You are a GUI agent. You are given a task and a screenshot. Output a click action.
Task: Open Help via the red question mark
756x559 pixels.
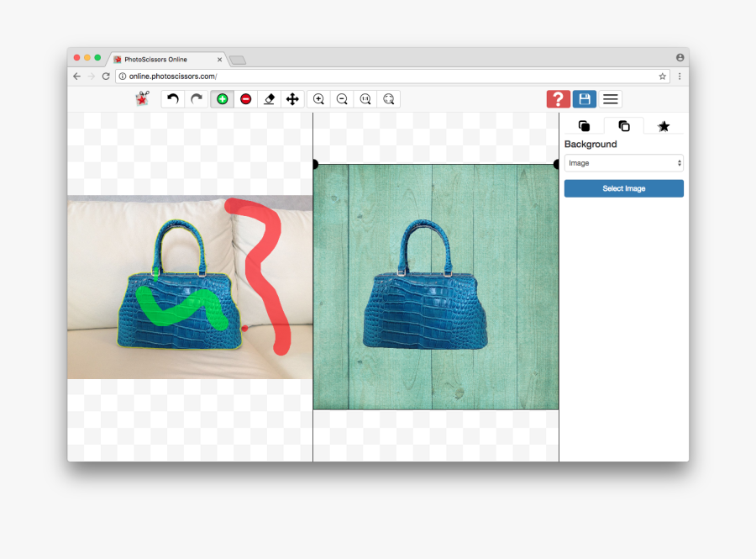click(x=558, y=98)
